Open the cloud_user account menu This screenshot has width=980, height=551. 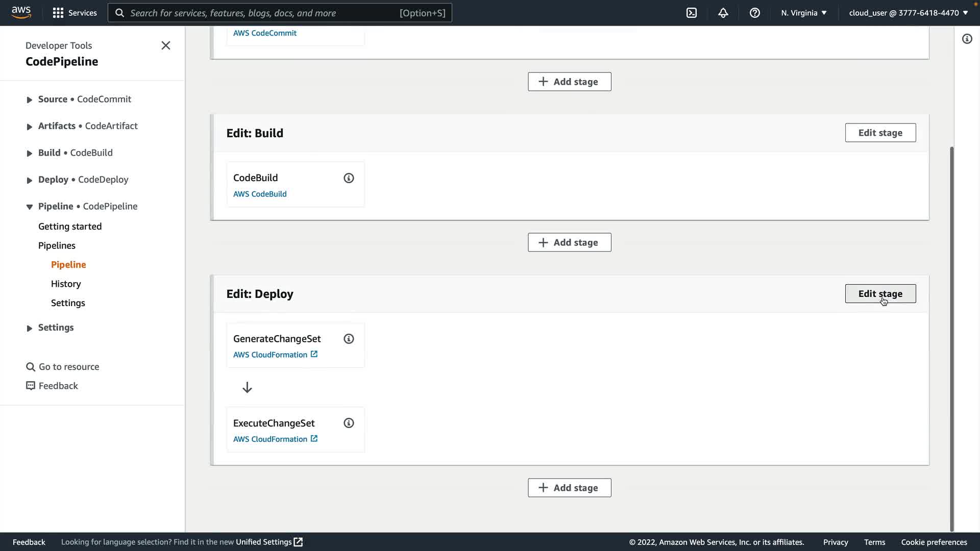click(x=909, y=13)
